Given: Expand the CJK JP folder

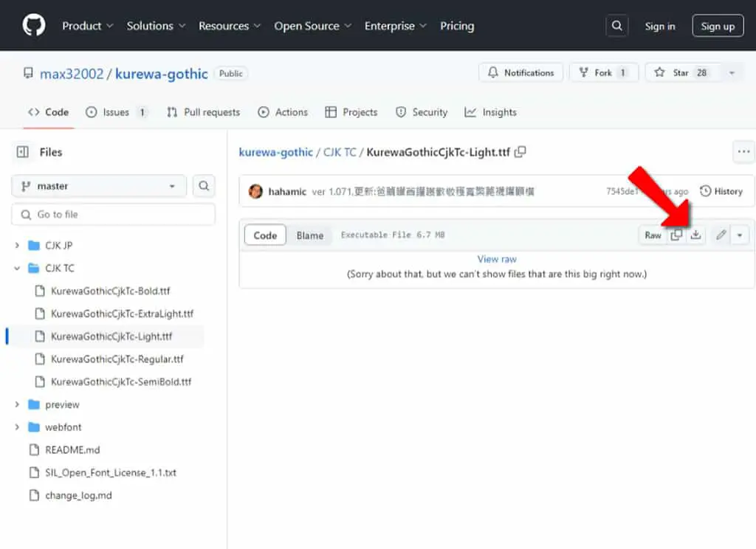Looking at the screenshot, I should (x=17, y=245).
